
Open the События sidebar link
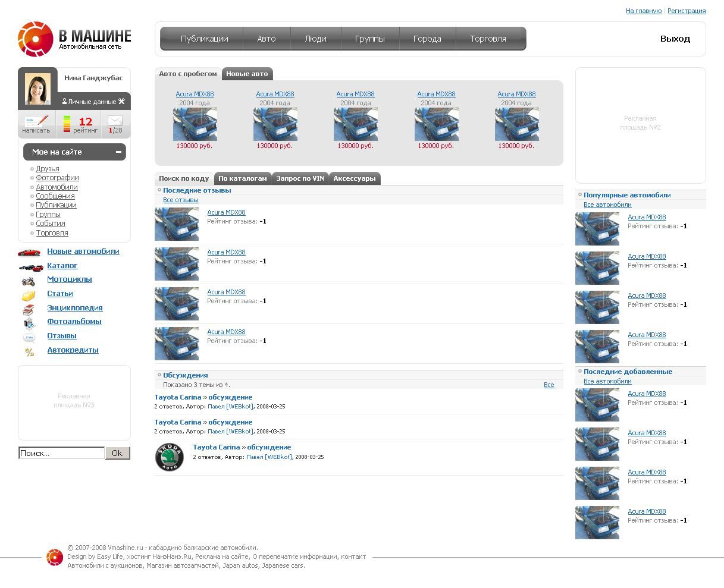51,224
